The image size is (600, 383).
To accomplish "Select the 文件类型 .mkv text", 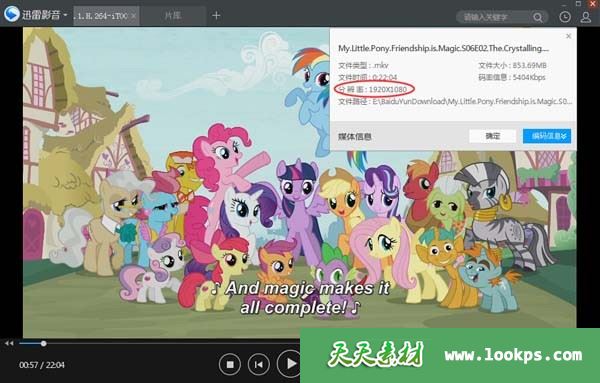I will [x=363, y=65].
